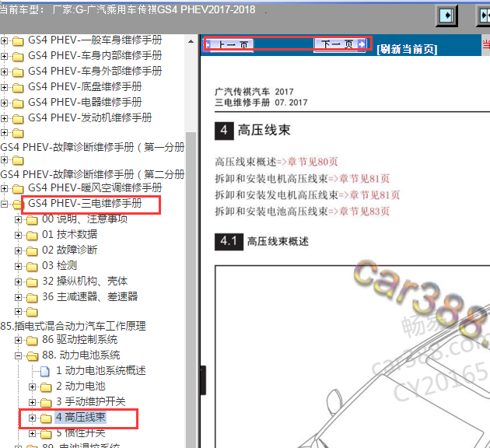This screenshot has width=490, height=448.
Task: Click the 三电维修手册 07.2017 header text
Action: click(x=261, y=103)
